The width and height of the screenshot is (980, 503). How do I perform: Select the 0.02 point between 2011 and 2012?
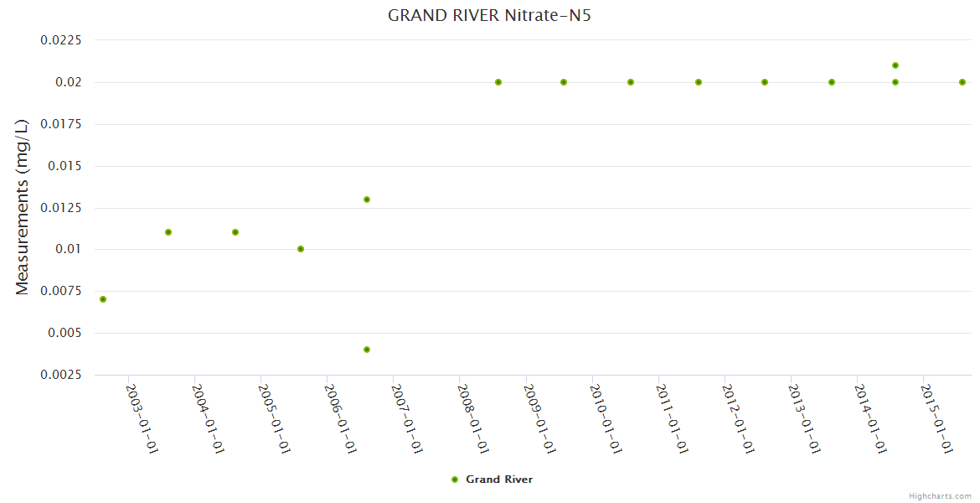699,82
